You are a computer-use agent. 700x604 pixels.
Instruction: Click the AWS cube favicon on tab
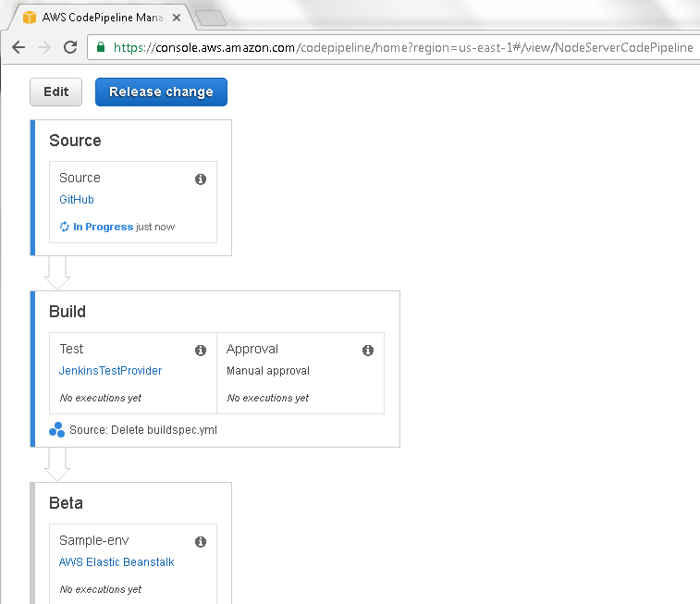pyautogui.click(x=30, y=18)
